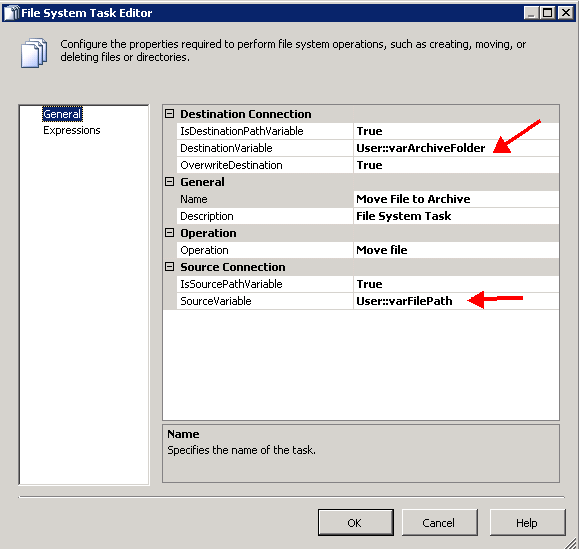Click the resize grip in window corner
The width and height of the screenshot is (579, 549).
tap(572, 542)
